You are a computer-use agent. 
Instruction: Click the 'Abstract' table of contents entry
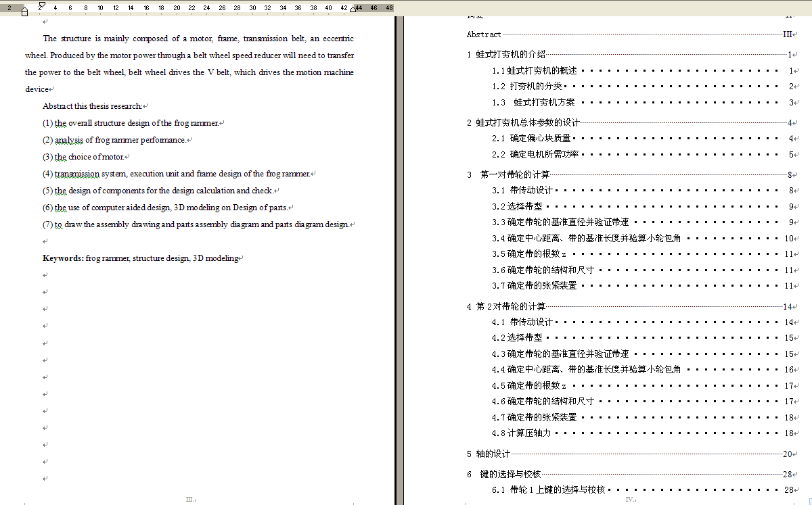click(631, 34)
